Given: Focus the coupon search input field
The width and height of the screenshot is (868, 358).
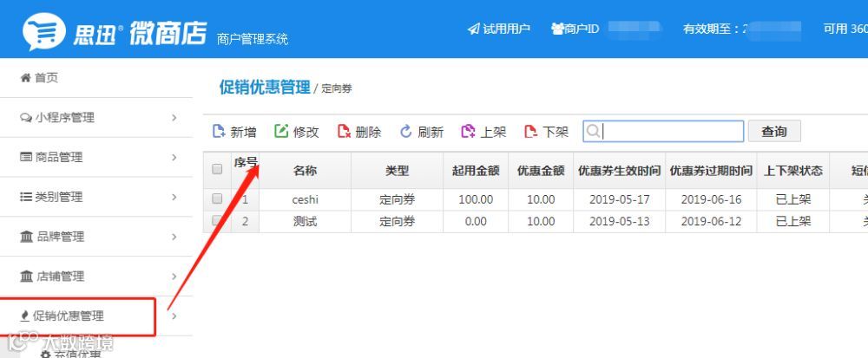Looking at the screenshot, I should point(663,132).
